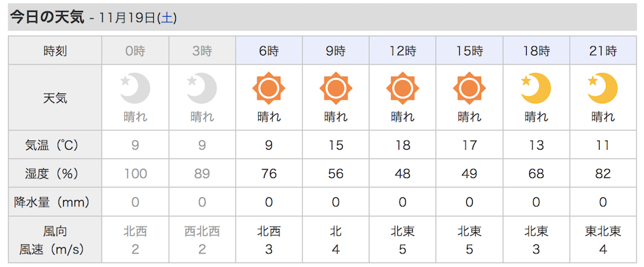The width and height of the screenshot is (644, 267).
Task: Click the 東北東 wind direction at 21時
Action: coord(602,231)
